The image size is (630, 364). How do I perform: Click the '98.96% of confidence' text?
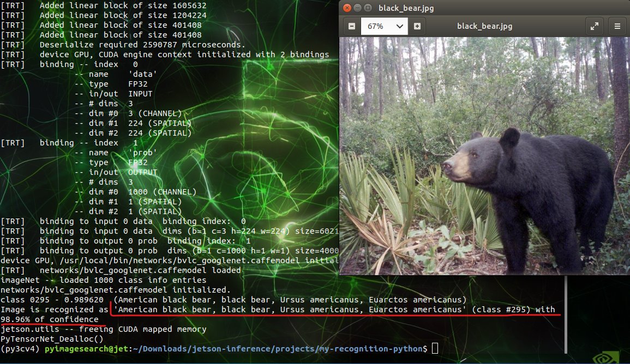[50, 319]
